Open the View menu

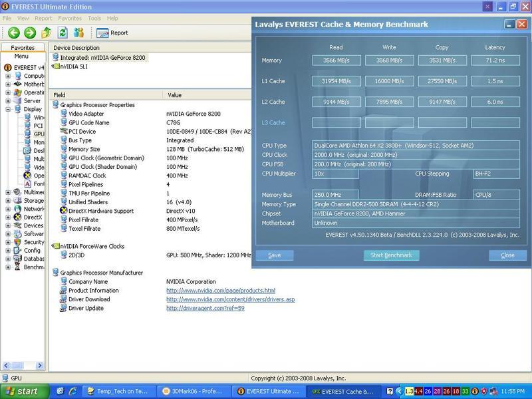click(23, 19)
